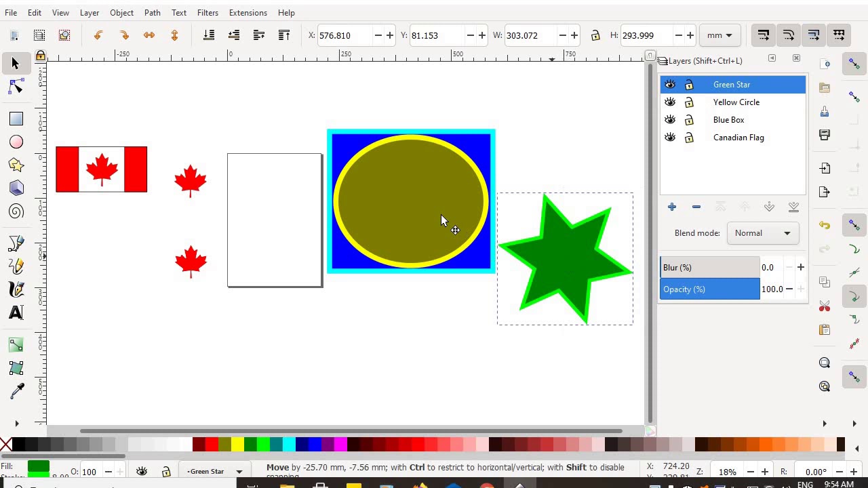
Task: Pick cyan swatch from palette
Action: point(289,445)
